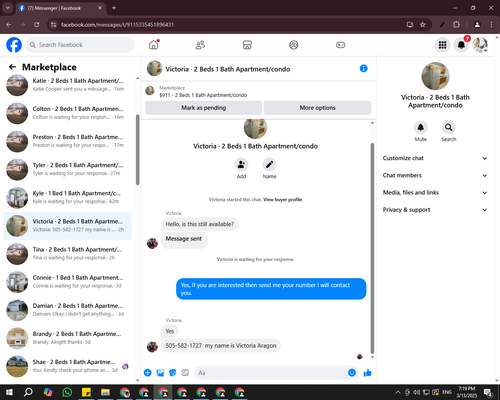Open the Marketplace storefront icon
The image size is (500, 400).
(x=247, y=45)
